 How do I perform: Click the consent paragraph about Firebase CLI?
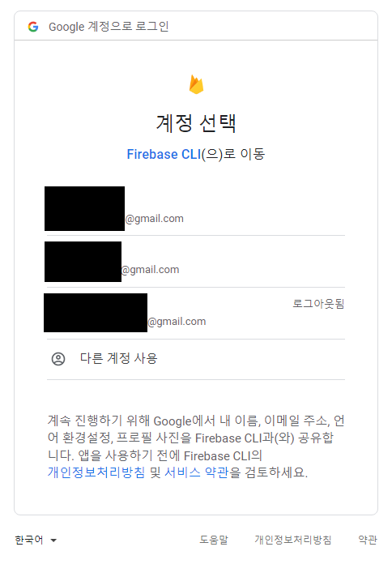pos(196,446)
